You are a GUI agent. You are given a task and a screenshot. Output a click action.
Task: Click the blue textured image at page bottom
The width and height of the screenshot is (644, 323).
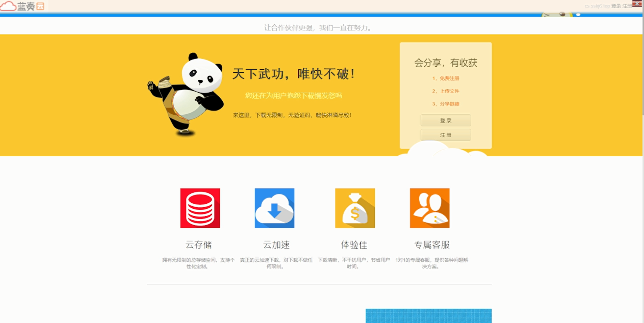tap(428, 316)
